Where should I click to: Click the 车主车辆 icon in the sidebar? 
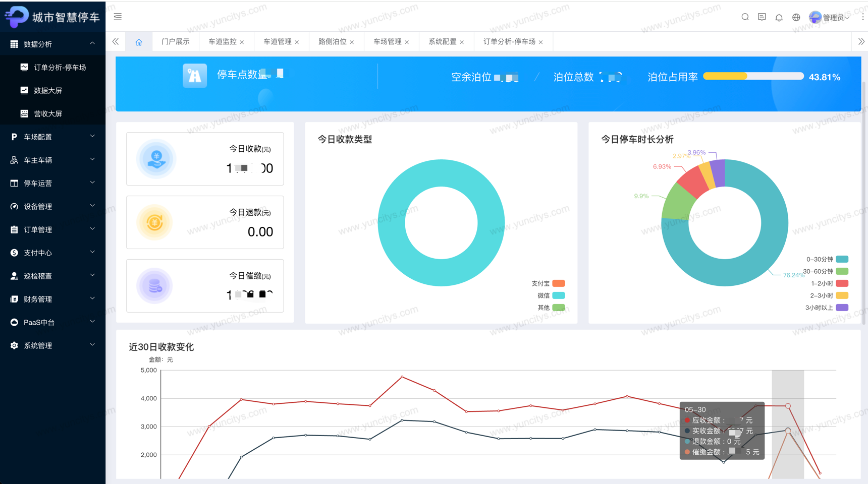[x=14, y=160]
